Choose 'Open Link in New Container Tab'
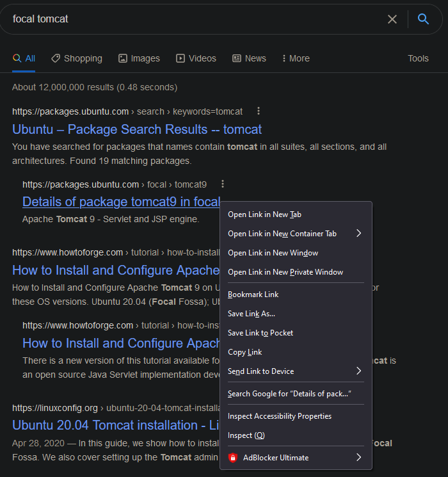 click(x=296, y=234)
